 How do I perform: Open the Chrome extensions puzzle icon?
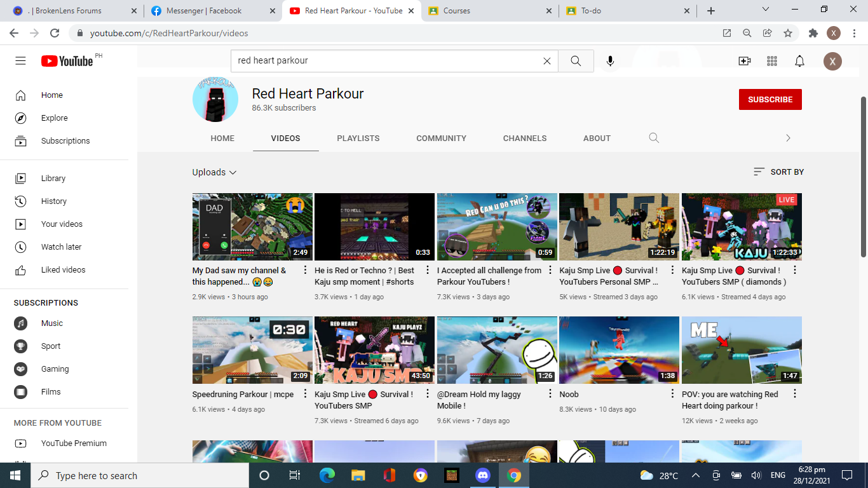coord(813,33)
